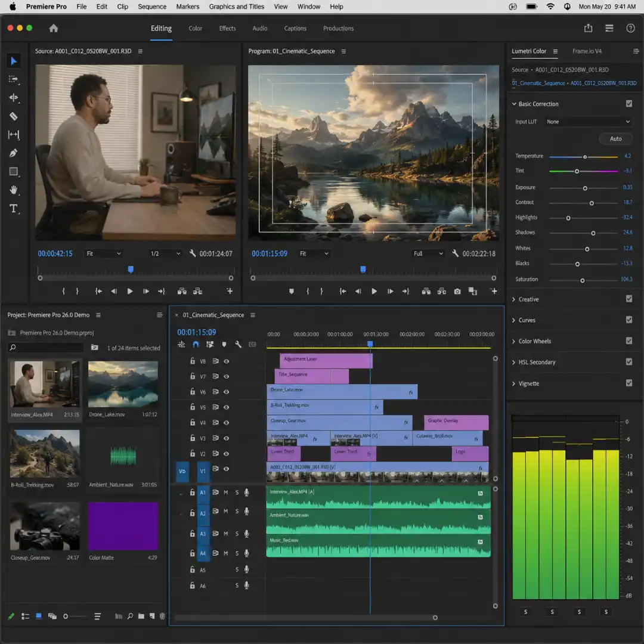Disable the Basic Correction checkbox
644x644 pixels.
click(629, 104)
